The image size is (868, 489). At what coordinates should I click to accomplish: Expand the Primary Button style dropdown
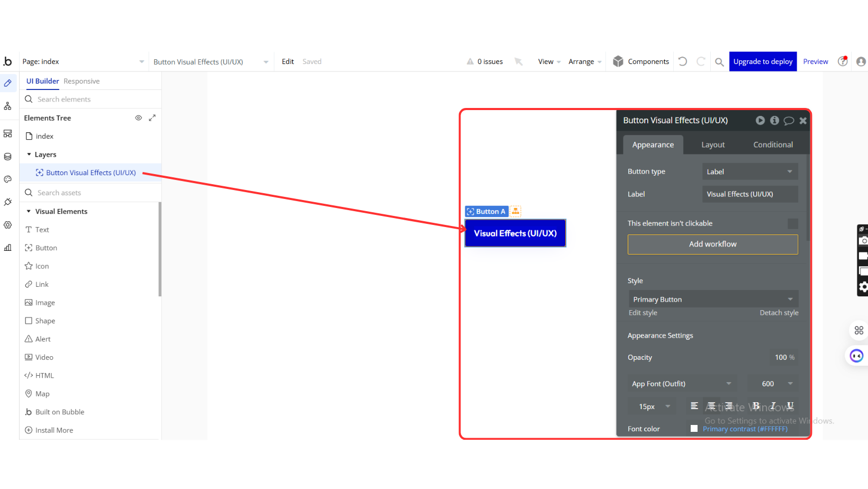pos(712,299)
